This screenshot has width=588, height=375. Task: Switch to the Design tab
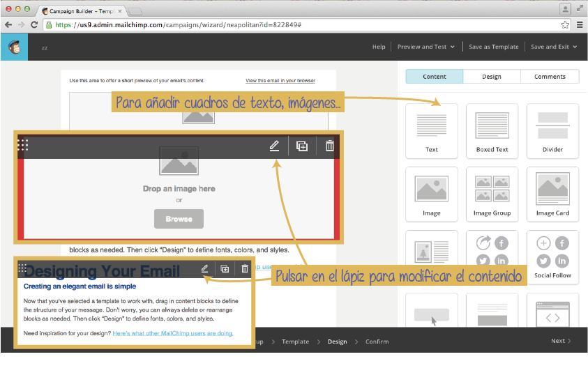click(x=492, y=77)
